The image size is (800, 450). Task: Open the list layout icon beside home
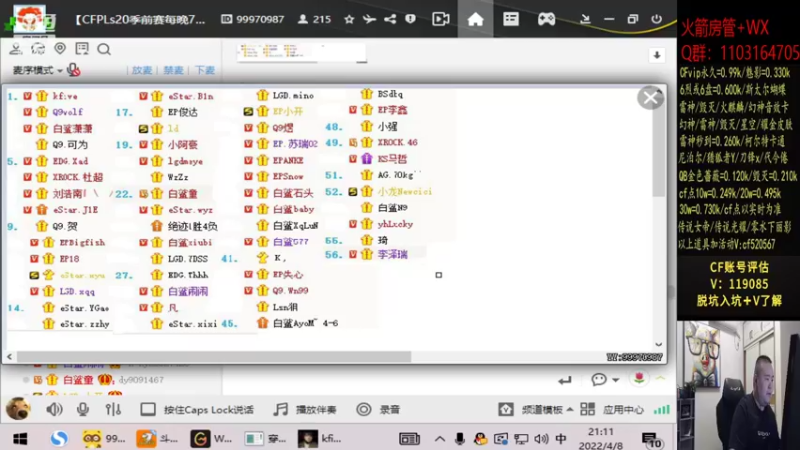pos(511,19)
